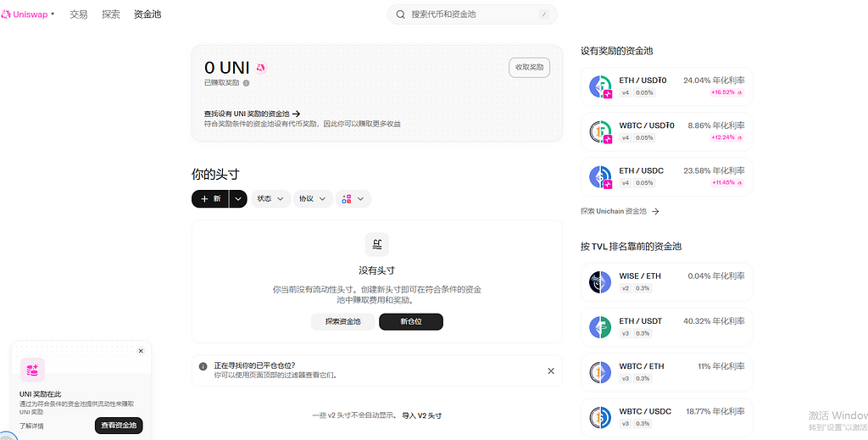Expand the arrow next to 新 button

pyautogui.click(x=238, y=199)
